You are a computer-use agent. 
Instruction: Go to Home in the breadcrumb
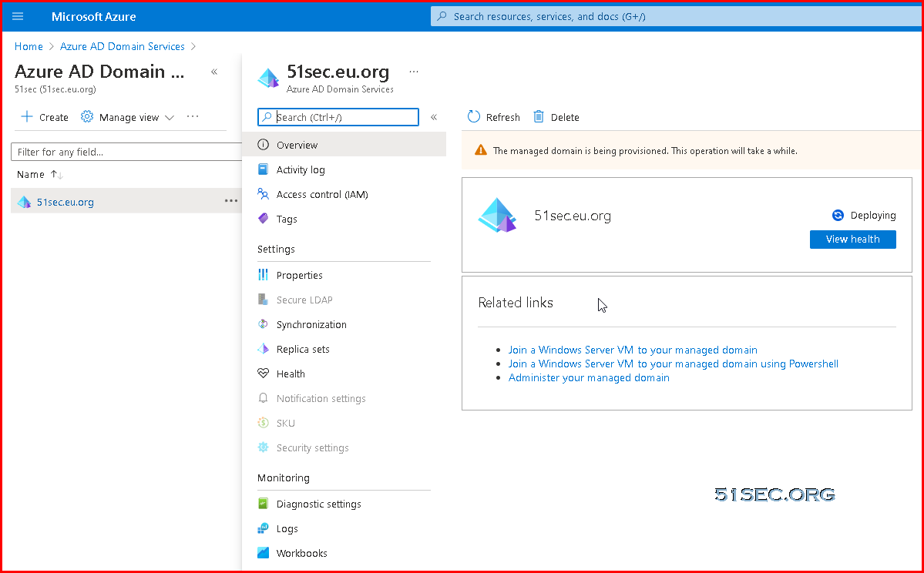29,46
